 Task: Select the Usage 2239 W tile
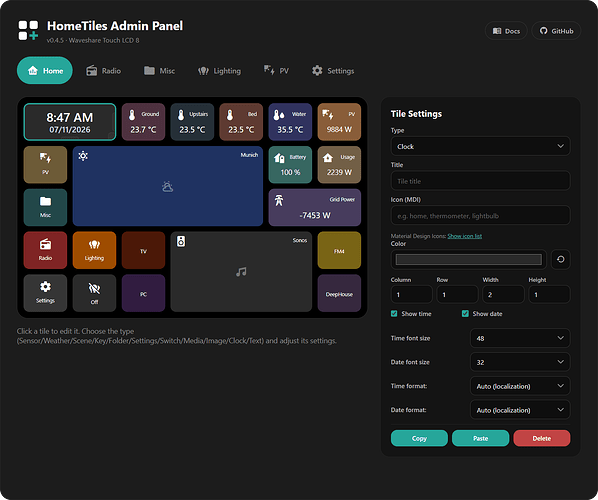pos(339,165)
